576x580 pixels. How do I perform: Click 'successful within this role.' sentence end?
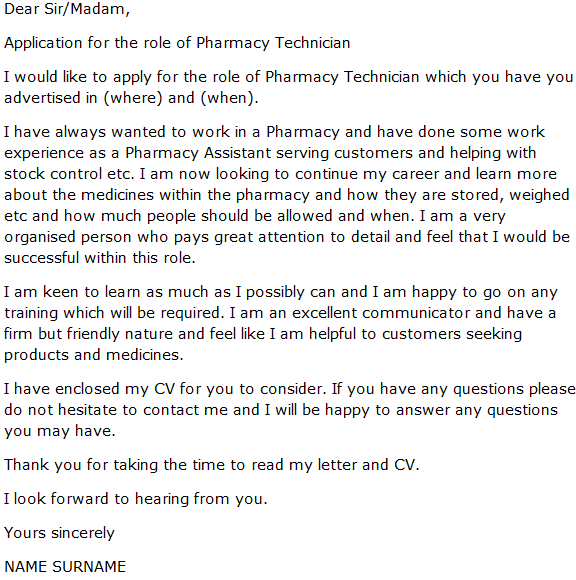point(100,258)
